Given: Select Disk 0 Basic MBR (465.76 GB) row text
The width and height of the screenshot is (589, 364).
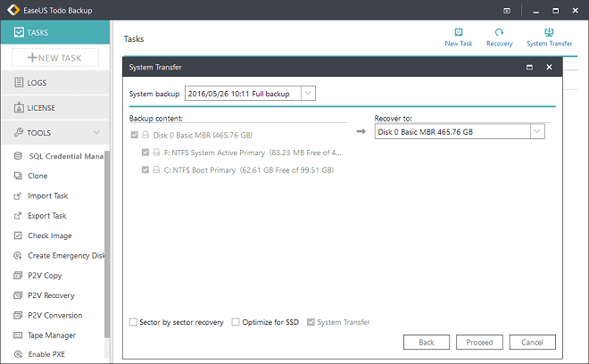Looking at the screenshot, I should pyautogui.click(x=203, y=135).
